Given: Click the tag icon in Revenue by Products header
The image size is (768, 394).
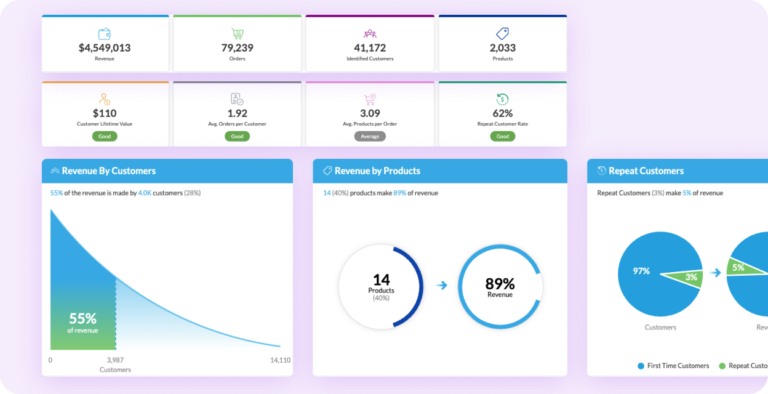Looking at the screenshot, I should (328, 171).
